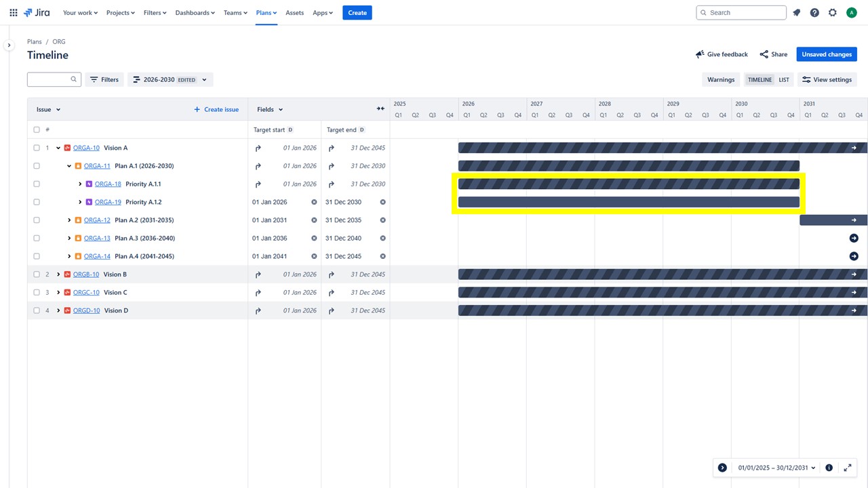The height and width of the screenshot is (488, 868).
Task: Collapse the fields columns arrows icon
Action: click(380, 109)
